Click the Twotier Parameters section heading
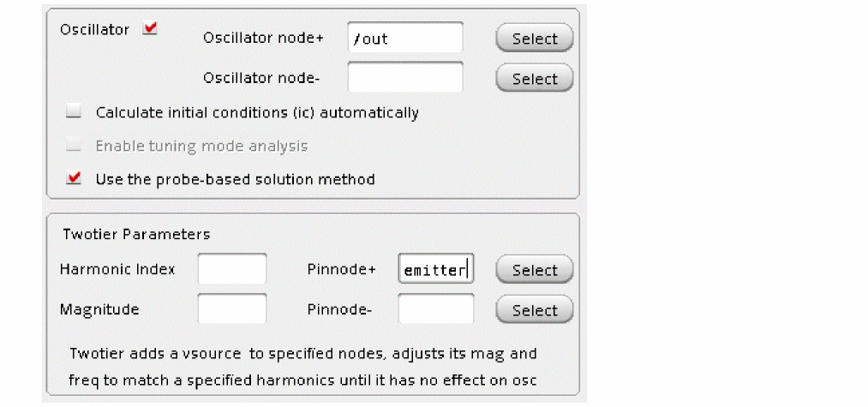 pos(136,234)
